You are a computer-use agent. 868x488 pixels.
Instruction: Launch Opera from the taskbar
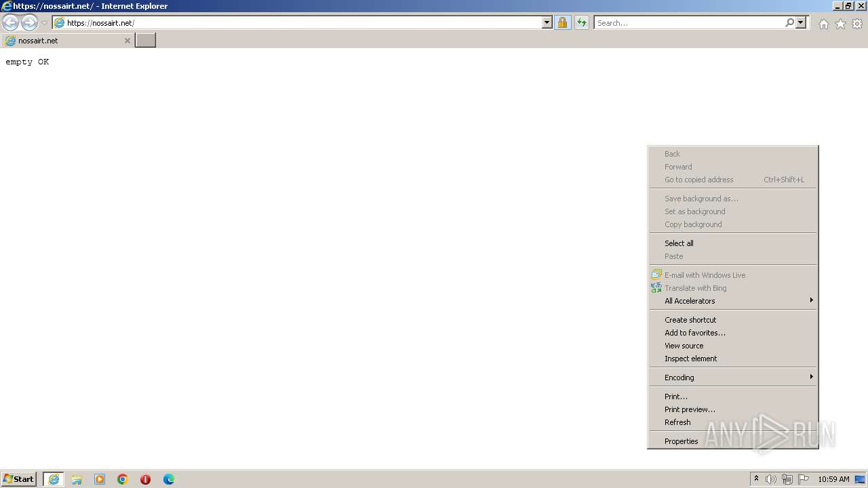(145, 479)
